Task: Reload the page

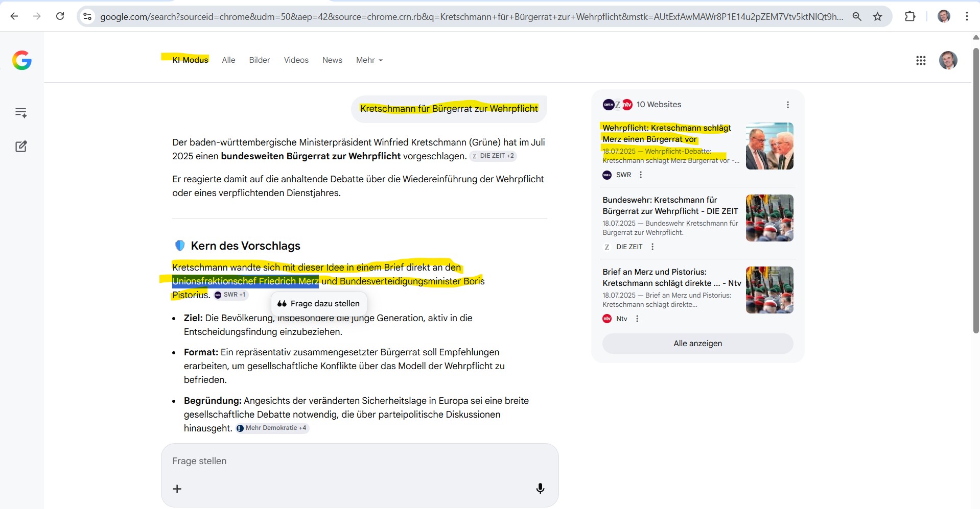Action: 60,16
